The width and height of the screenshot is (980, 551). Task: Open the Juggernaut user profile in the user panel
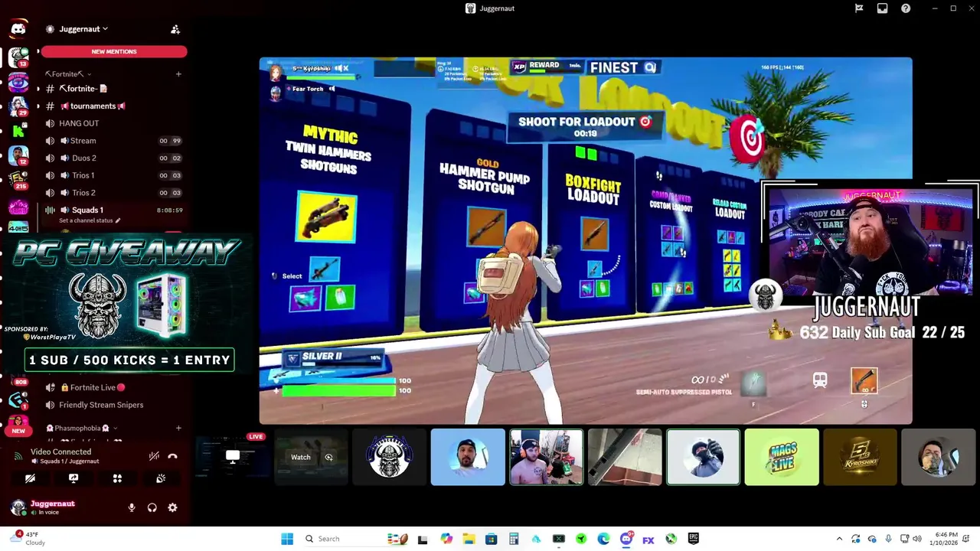52,507
